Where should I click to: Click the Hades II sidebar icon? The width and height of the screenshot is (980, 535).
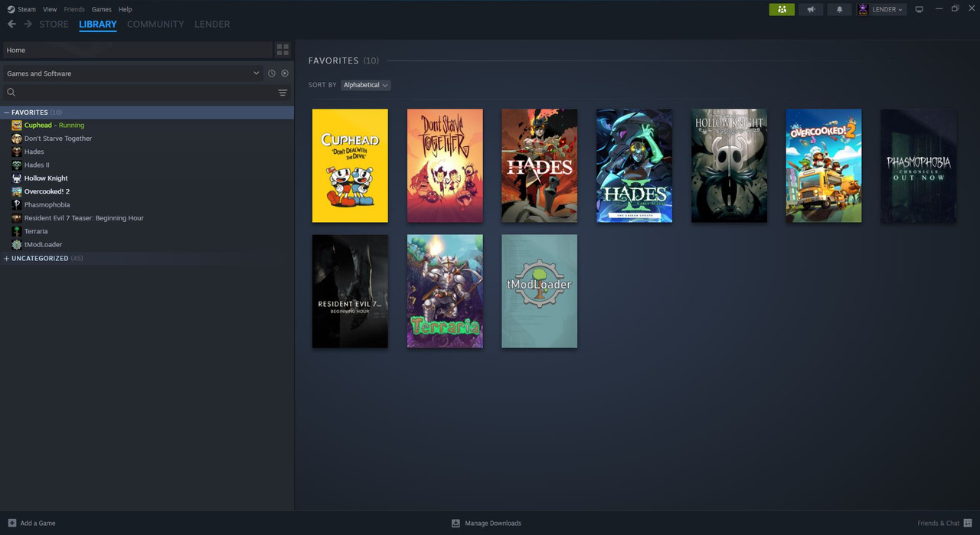[x=17, y=165]
